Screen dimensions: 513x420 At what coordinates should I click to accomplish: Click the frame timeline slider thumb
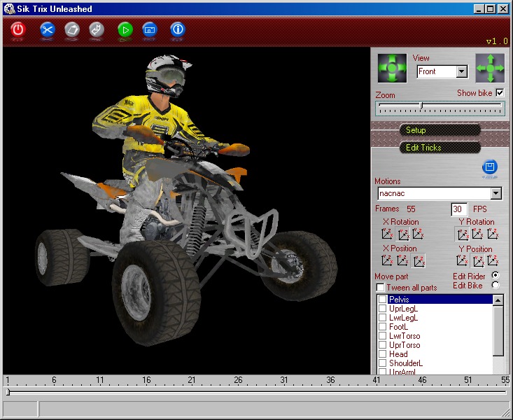(x=8, y=391)
